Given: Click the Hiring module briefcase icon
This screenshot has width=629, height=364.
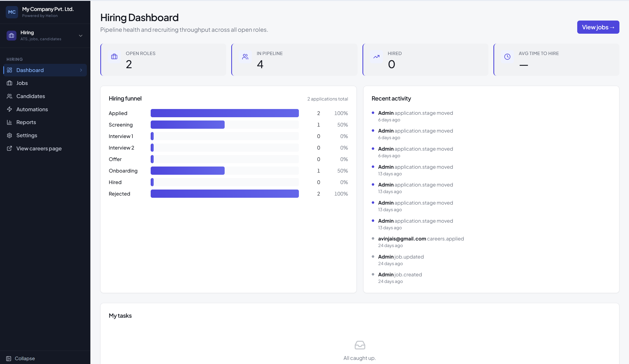Looking at the screenshot, I should tap(12, 36).
